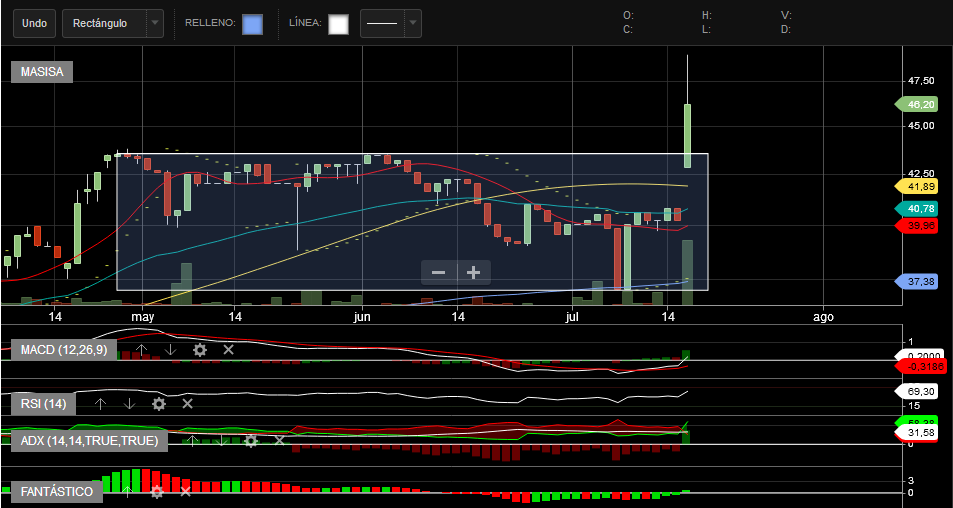Move the RSI panel down

click(x=129, y=404)
